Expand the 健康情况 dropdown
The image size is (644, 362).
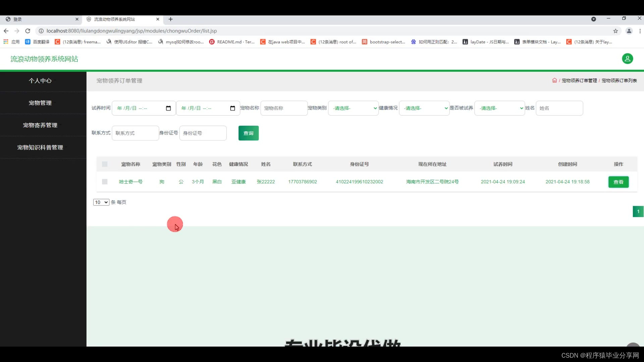point(424,108)
